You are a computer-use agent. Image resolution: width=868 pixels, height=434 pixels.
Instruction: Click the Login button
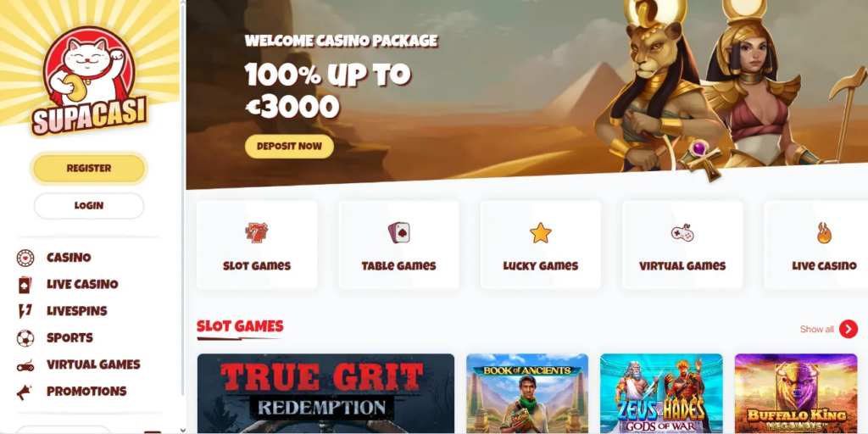point(88,205)
